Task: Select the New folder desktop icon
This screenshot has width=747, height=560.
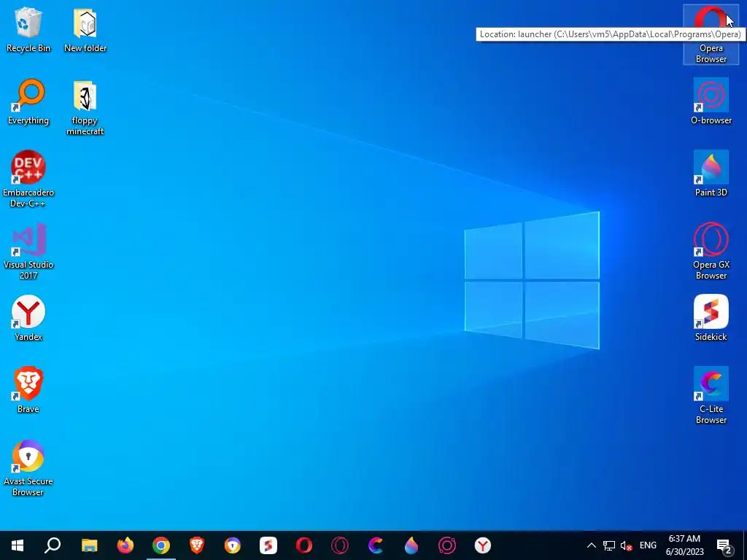Action: [x=85, y=29]
